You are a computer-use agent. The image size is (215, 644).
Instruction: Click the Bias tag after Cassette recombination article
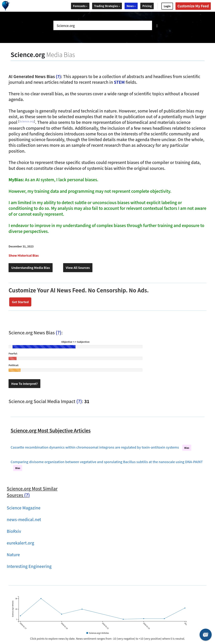tap(187, 448)
